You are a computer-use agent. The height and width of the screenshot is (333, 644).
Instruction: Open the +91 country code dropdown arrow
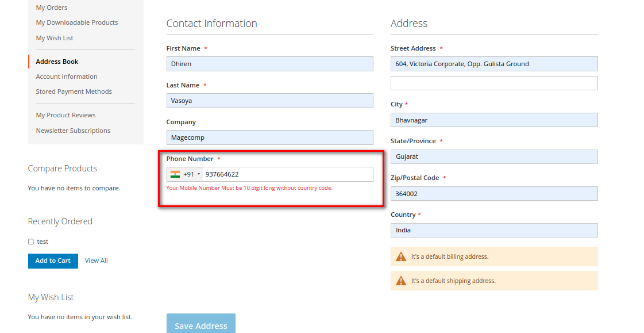199,174
